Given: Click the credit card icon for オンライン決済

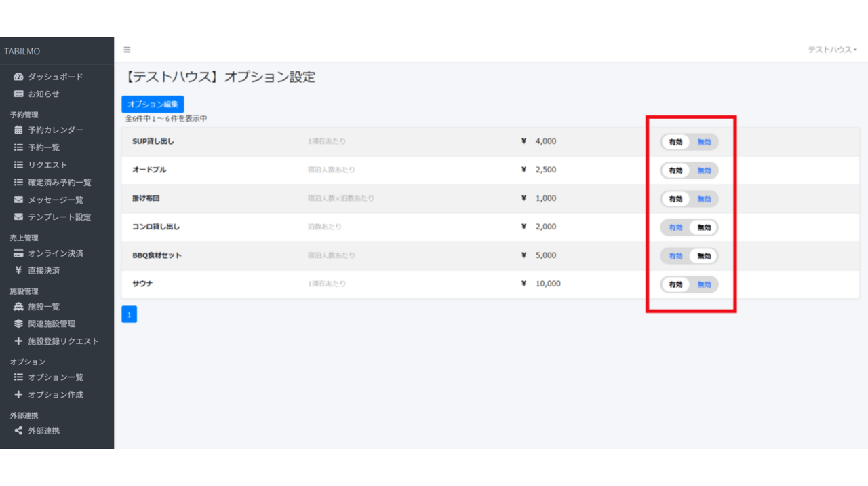Looking at the screenshot, I should [x=18, y=253].
